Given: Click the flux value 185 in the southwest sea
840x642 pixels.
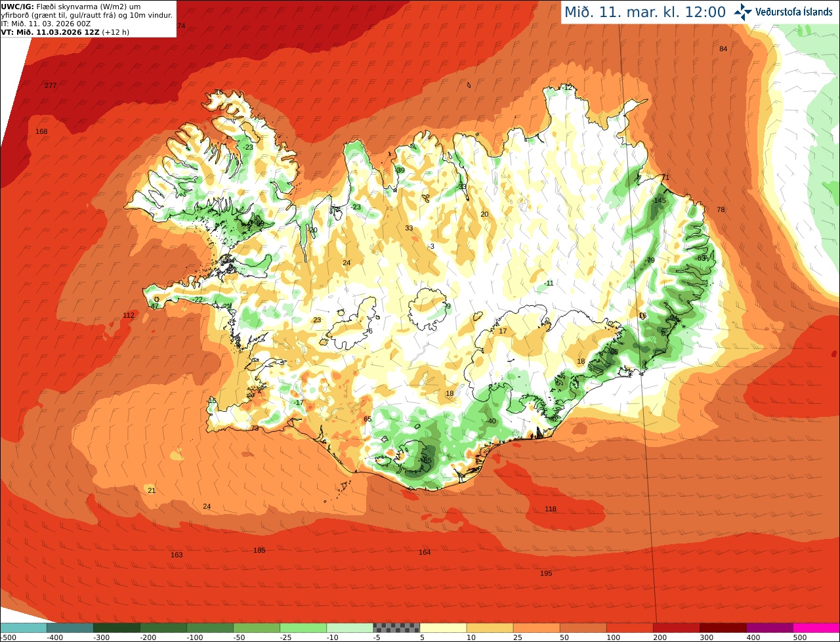Looking at the screenshot, I should [259, 551].
